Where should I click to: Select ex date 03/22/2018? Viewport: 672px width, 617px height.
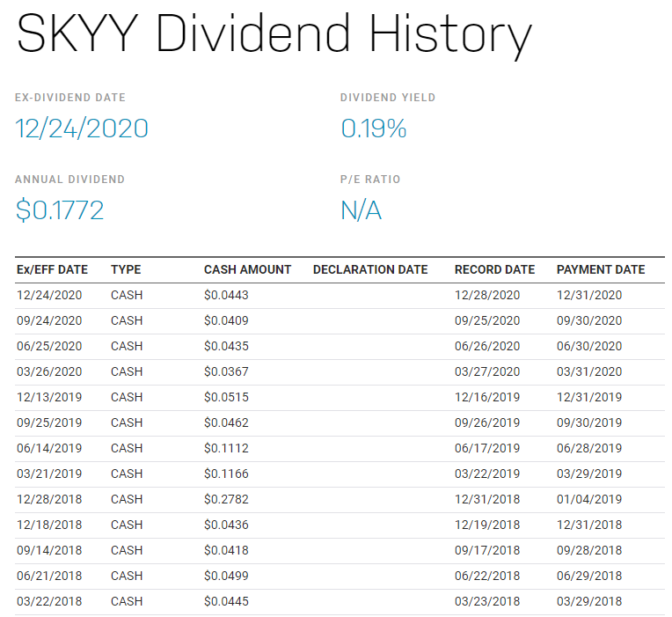(x=49, y=601)
